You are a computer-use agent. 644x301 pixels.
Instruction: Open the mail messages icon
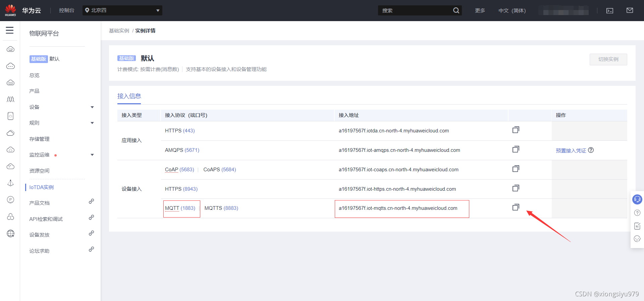630,10
